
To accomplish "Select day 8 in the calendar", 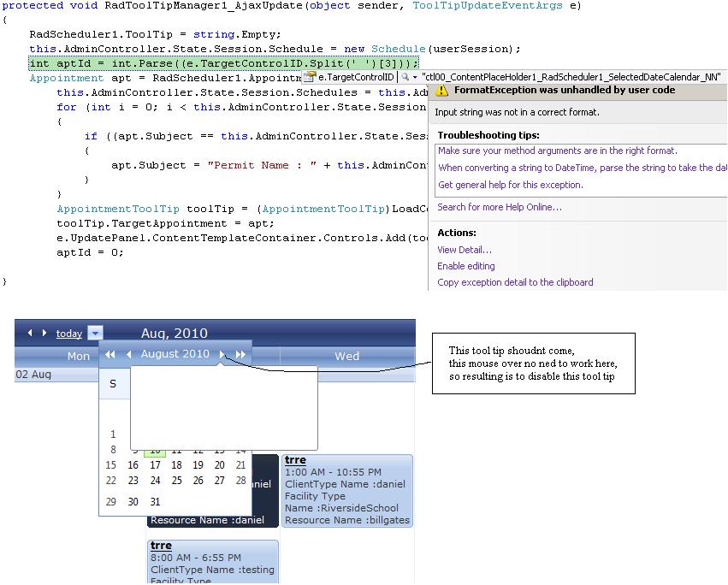I will pyautogui.click(x=113, y=449).
